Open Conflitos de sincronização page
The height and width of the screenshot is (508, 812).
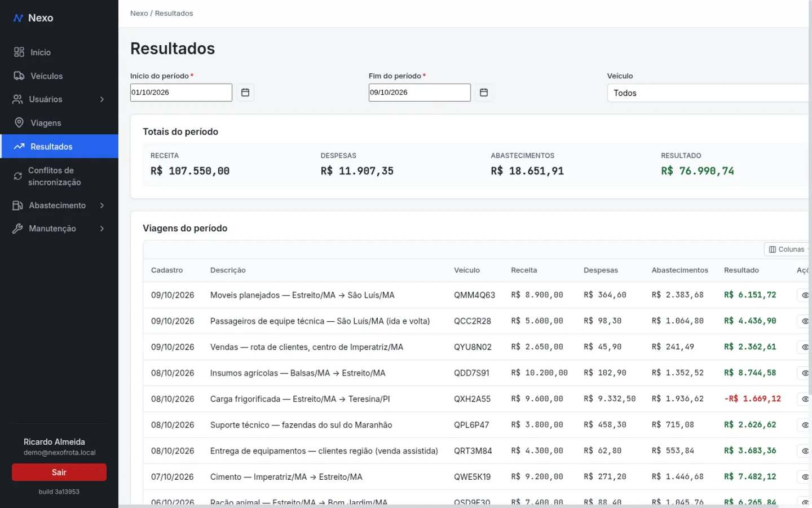[59, 176]
